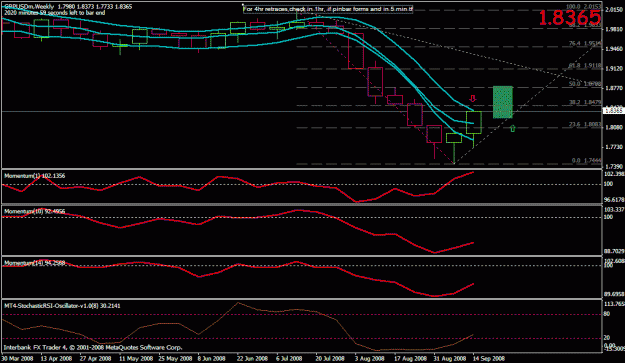Click the 89.6958 Momentum(14) scale value

(614, 294)
